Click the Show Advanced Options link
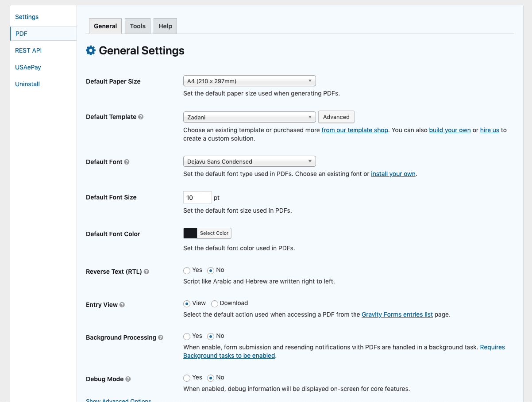 coord(119,400)
